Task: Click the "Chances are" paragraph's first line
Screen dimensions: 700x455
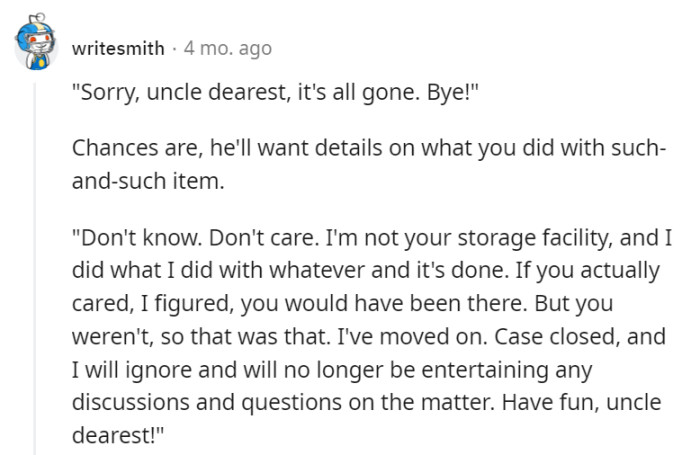Action: tap(369, 150)
